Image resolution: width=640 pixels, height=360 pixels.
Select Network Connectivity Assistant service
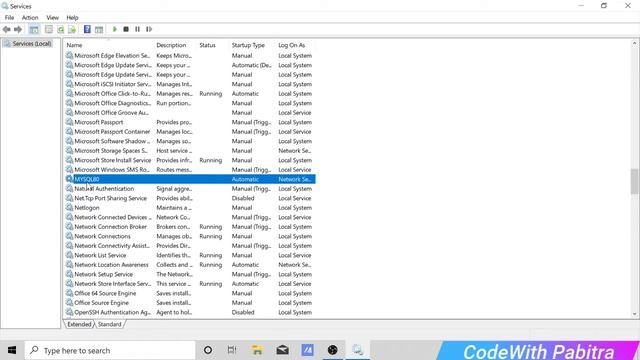190,246
